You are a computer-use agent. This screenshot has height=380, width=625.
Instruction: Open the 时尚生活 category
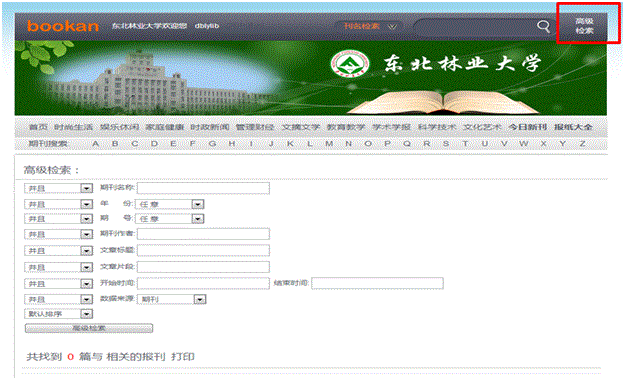(73, 127)
